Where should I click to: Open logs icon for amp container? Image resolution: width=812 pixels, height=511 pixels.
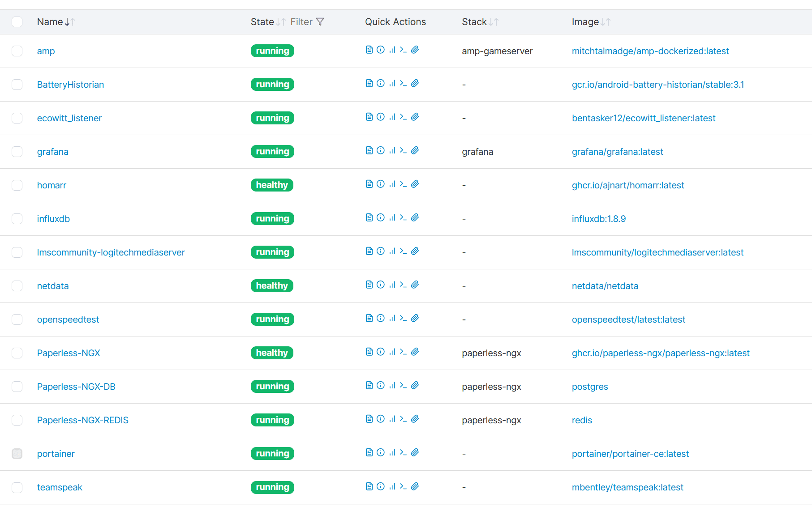click(369, 50)
